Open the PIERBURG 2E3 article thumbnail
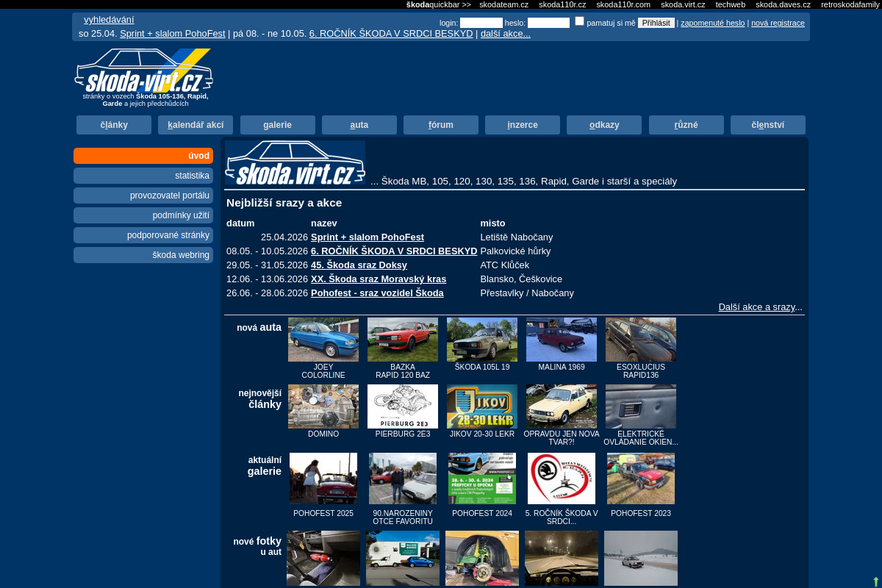 (x=403, y=406)
